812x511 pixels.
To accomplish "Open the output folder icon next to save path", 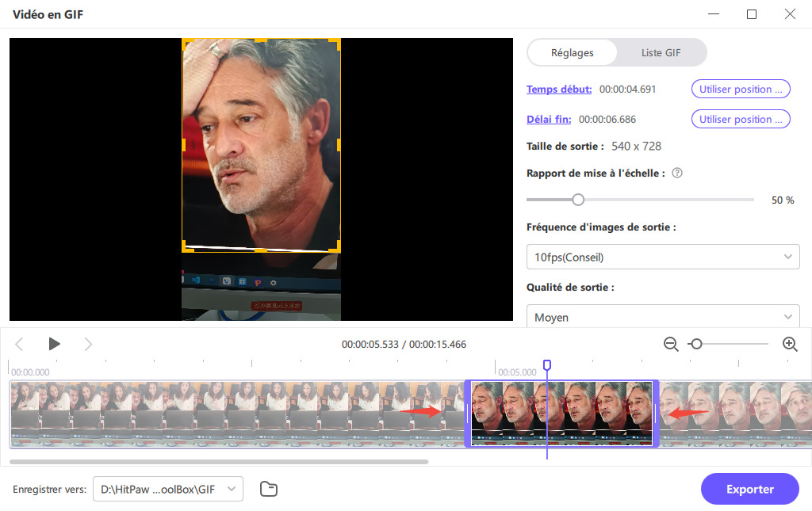I will click(x=269, y=489).
